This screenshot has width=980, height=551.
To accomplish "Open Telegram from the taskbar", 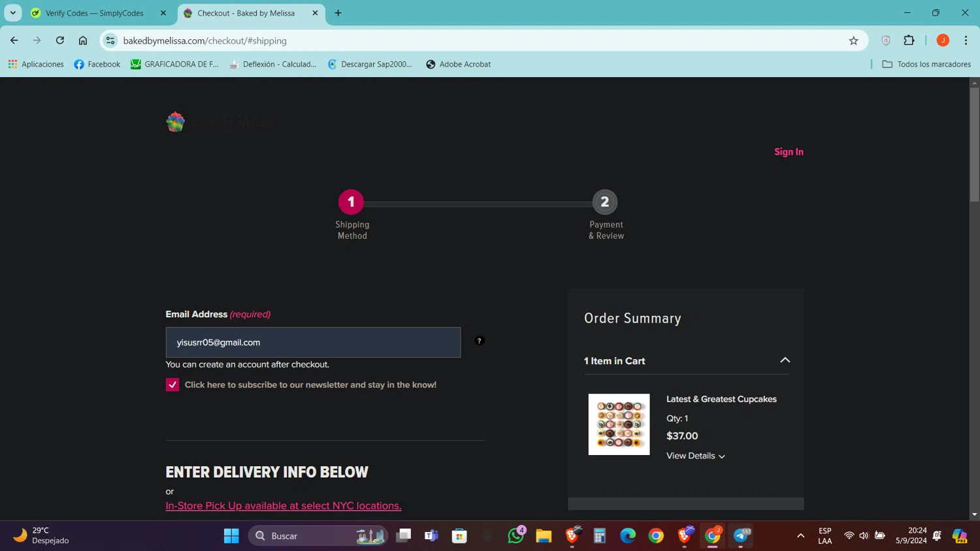I will point(741,536).
